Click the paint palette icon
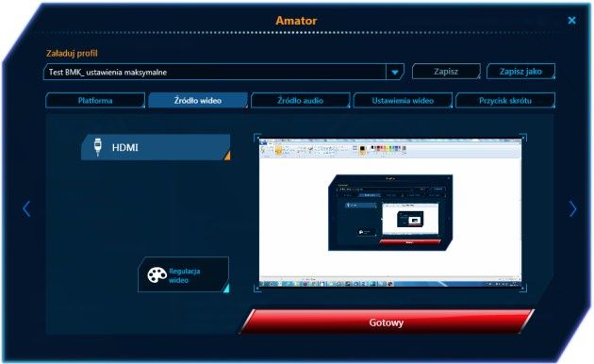 [157, 275]
